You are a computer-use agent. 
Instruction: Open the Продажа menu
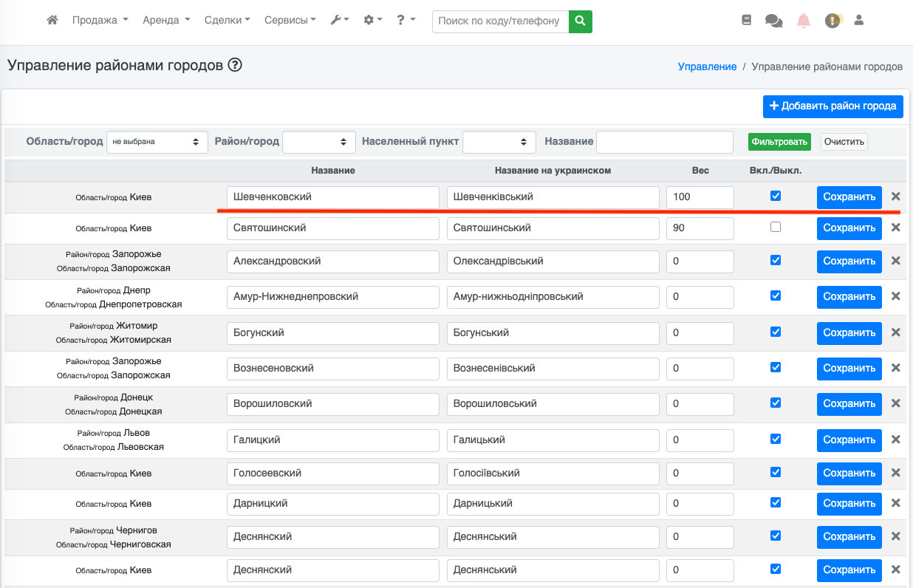coord(100,21)
